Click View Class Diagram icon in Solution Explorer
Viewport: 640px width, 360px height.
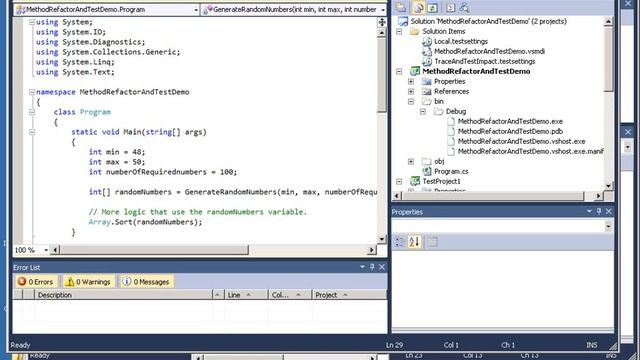[464, 7]
